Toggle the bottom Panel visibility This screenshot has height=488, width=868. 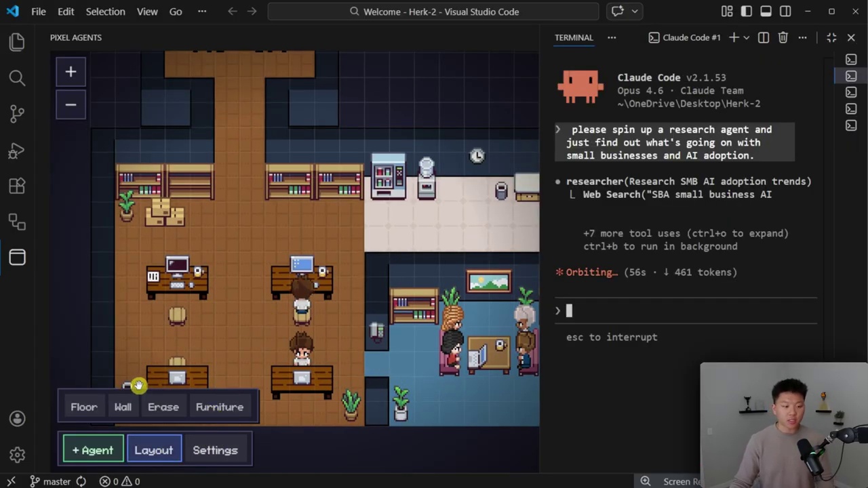pyautogui.click(x=766, y=12)
